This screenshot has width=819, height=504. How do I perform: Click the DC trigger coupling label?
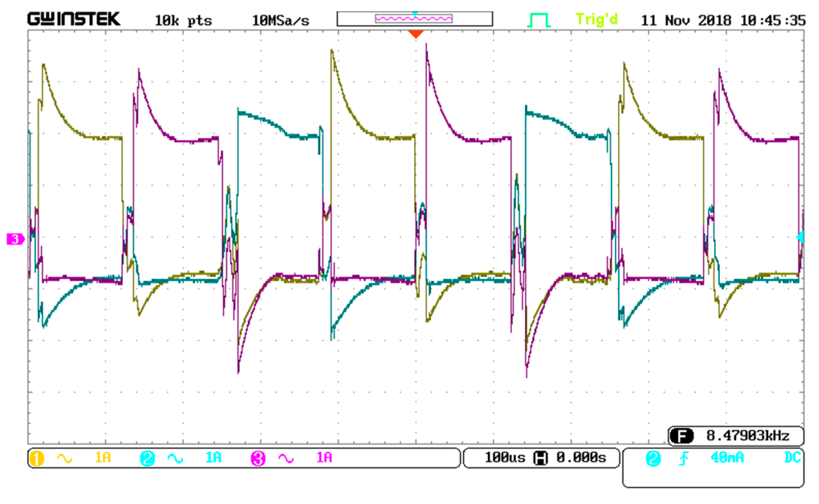pos(792,458)
